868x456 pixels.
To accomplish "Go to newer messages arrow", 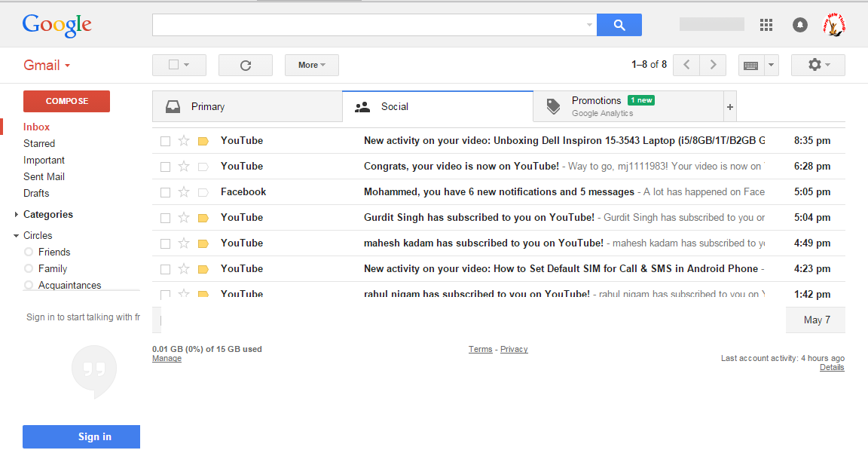I will (686, 65).
